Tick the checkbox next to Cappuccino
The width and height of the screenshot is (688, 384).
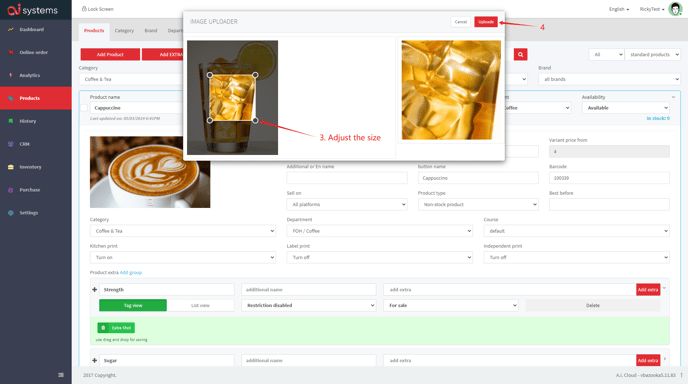click(84, 108)
